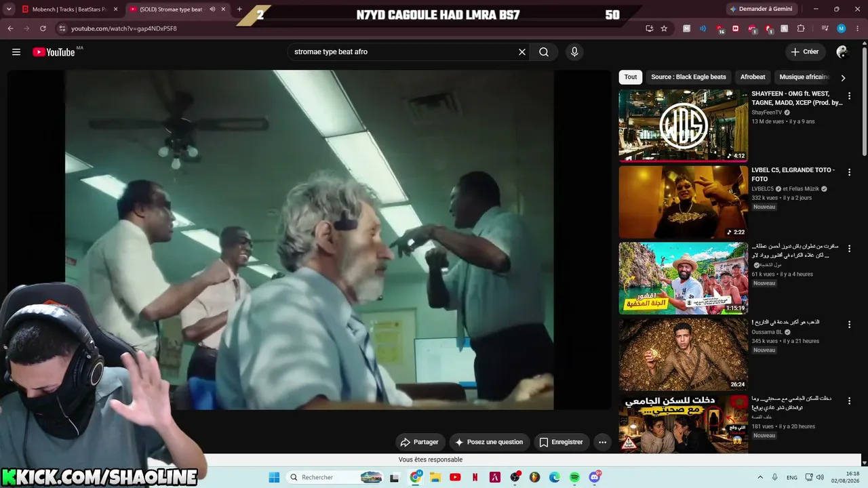
Task: Open options for the Oussama BL video
Action: point(849,325)
